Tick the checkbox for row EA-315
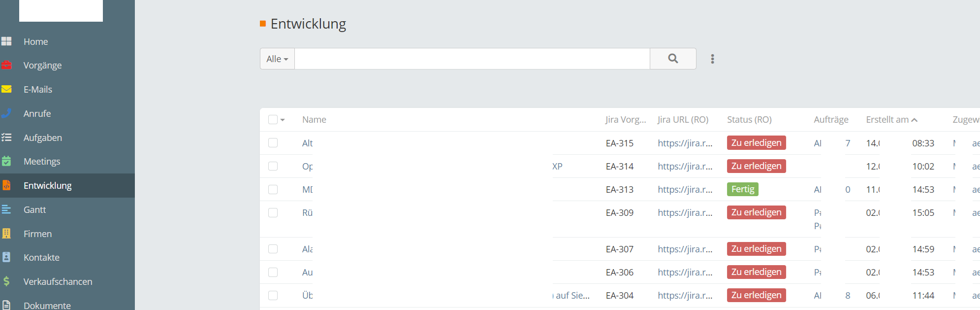This screenshot has height=310, width=980. [273, 143]
